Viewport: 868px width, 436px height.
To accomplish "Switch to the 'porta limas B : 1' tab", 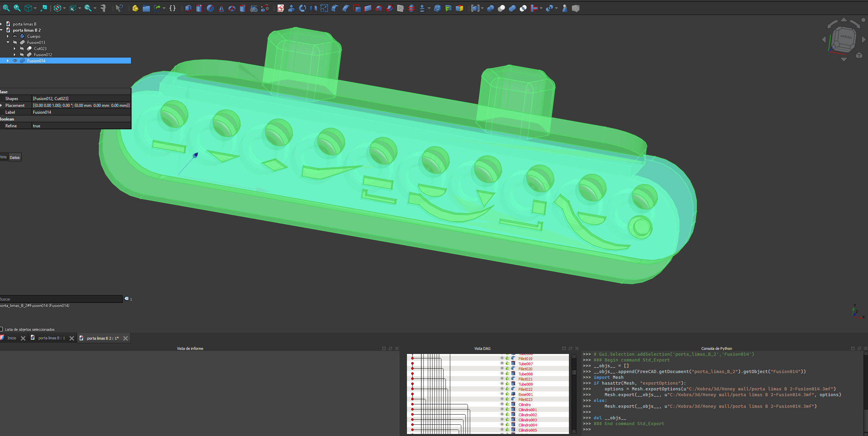I will coord(52,338).
